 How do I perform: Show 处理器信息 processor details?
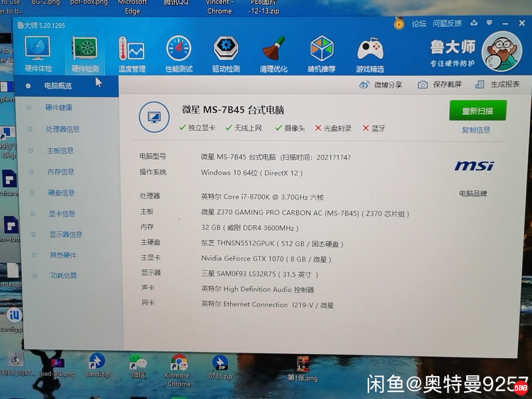pyautogui.click(x=63, y=129)
